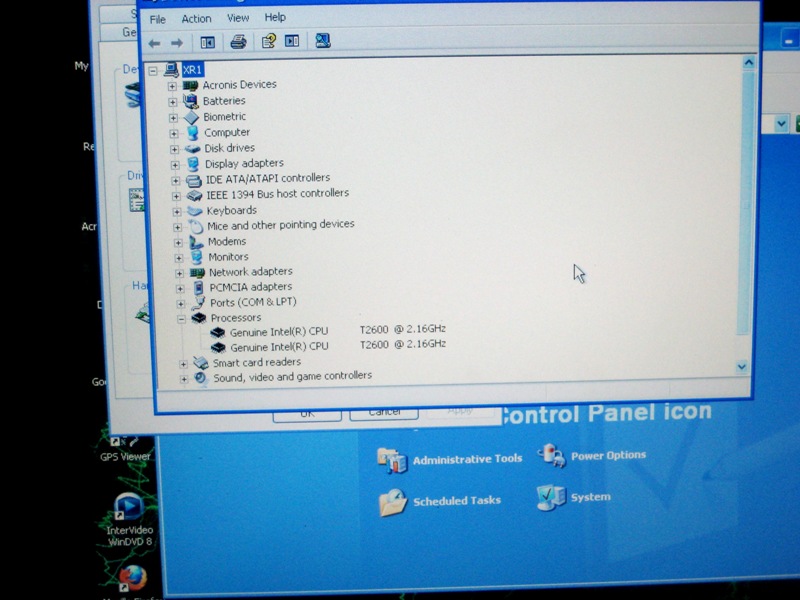This screenshot has height=600, width=800.
Task: Open Power Options in Control Panel
Action: pyautogui.click(x=592, y=456)
